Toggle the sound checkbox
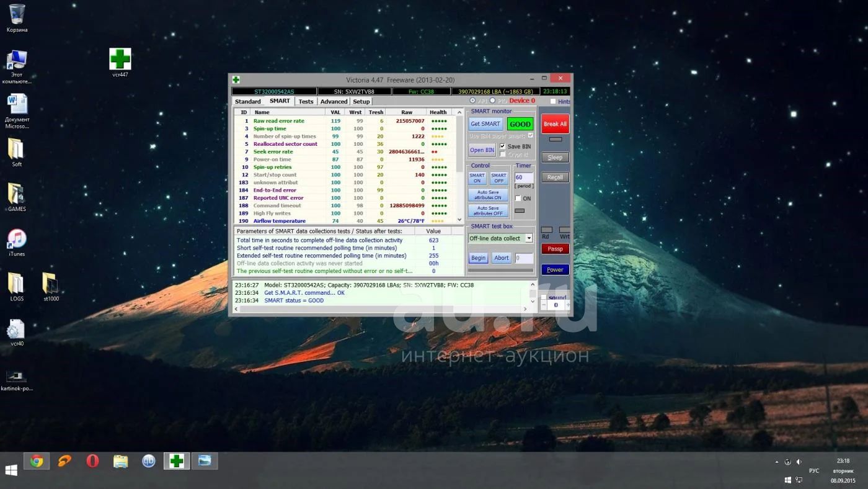868x489 pixels. pos(544,297)
